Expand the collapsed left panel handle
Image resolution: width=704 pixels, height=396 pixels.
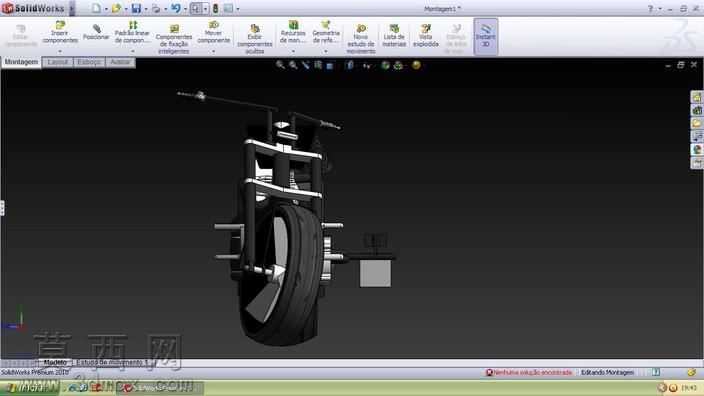click(2, 208)
